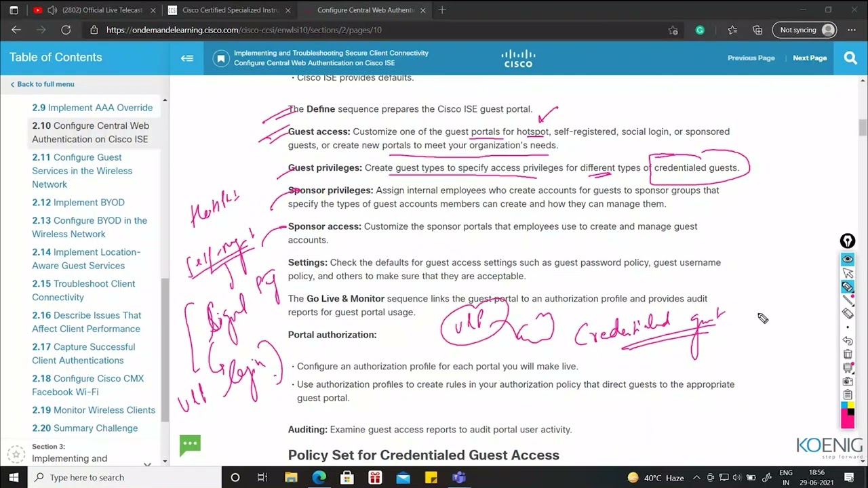Open the tab actions menu in the title bar
This screenshot has width=868, height=488.
click(x=14, y=10)
